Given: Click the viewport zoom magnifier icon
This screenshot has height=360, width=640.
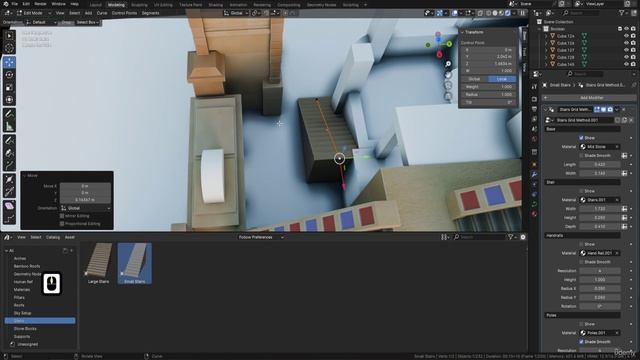Looking at the screenshot, I should [448, 64].
